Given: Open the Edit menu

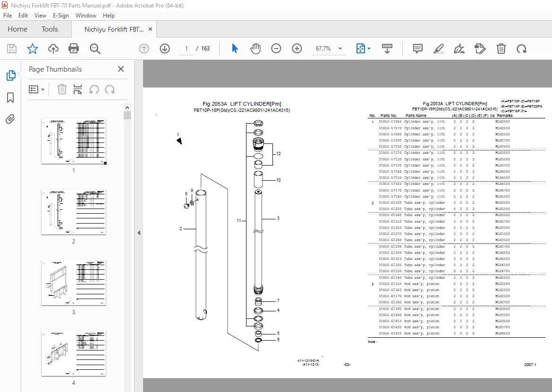Looking at the screenshot, I should (23, 16).
